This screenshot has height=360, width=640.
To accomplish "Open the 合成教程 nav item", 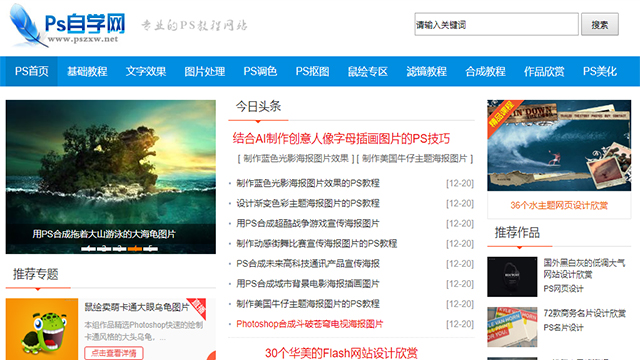I will click(x=485, y=71).
